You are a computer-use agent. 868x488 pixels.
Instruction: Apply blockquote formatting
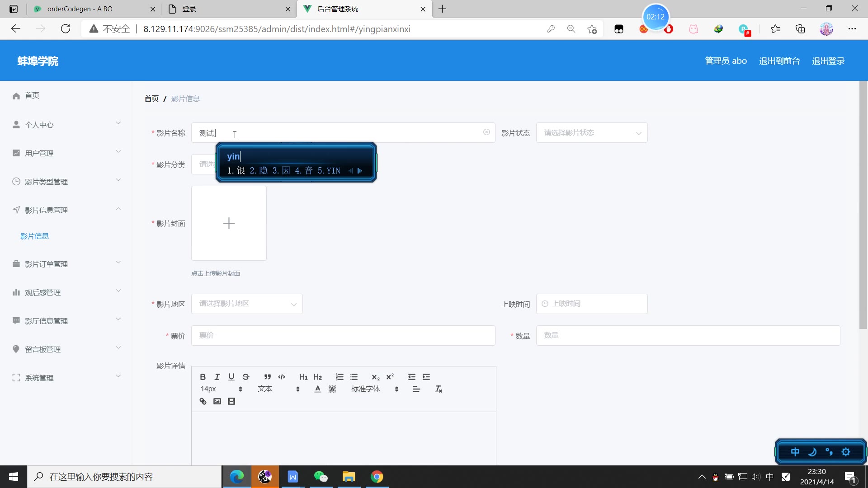click(267, 377)
